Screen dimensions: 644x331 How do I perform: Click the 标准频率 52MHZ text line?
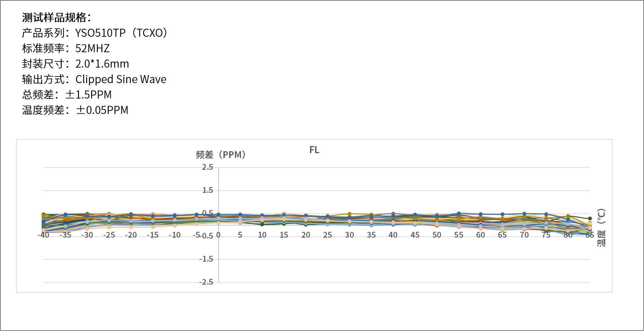point(66,48)
